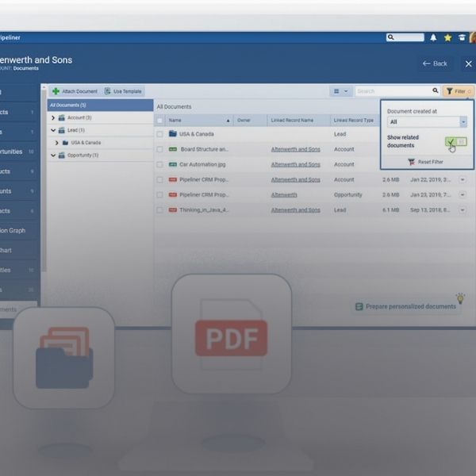Select Lead (1) folder icon in tree

point(62,130)
